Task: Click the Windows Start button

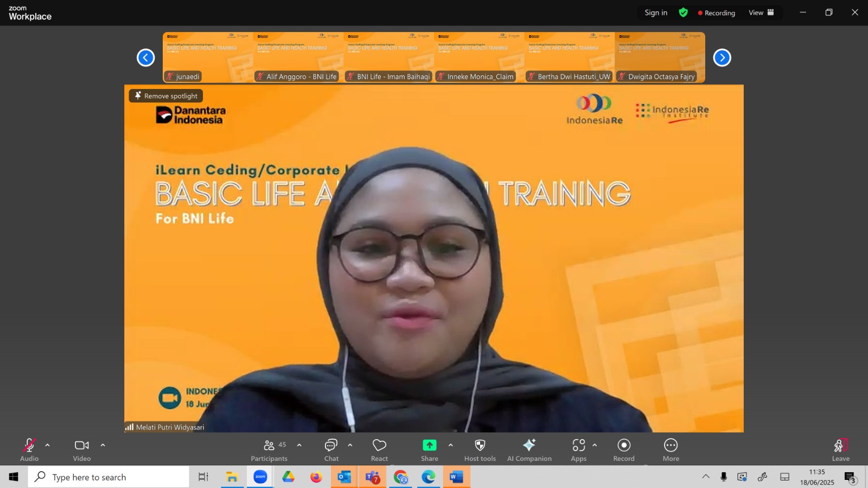Action: click(x=14, y=477)
